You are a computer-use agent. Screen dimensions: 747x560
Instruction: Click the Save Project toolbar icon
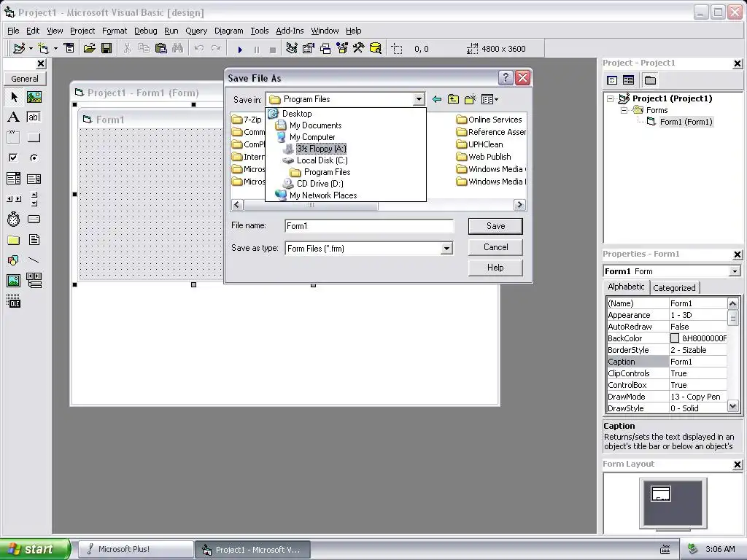(x=107, y=49)
